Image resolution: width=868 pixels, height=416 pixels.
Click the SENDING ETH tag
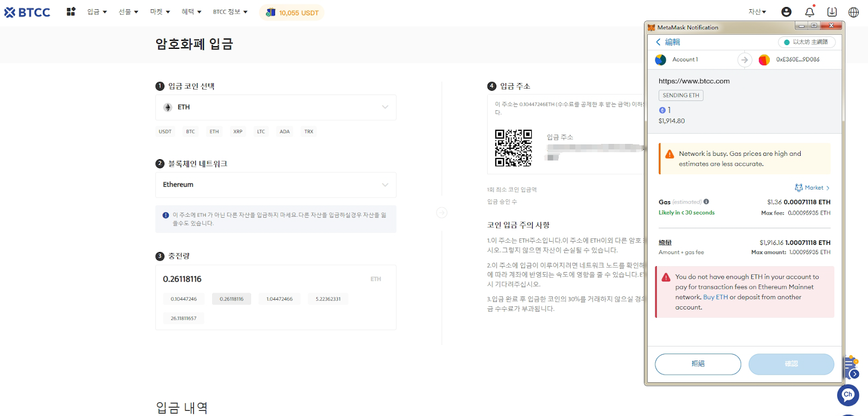[681, 96]
